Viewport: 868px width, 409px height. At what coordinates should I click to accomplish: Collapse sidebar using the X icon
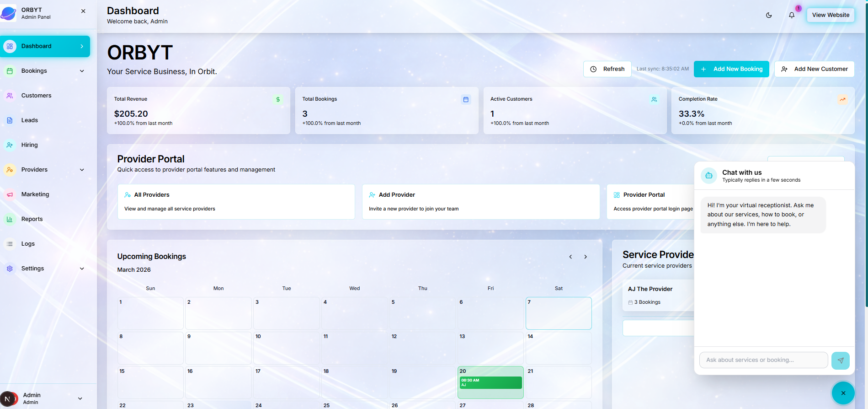pos(83,11)
